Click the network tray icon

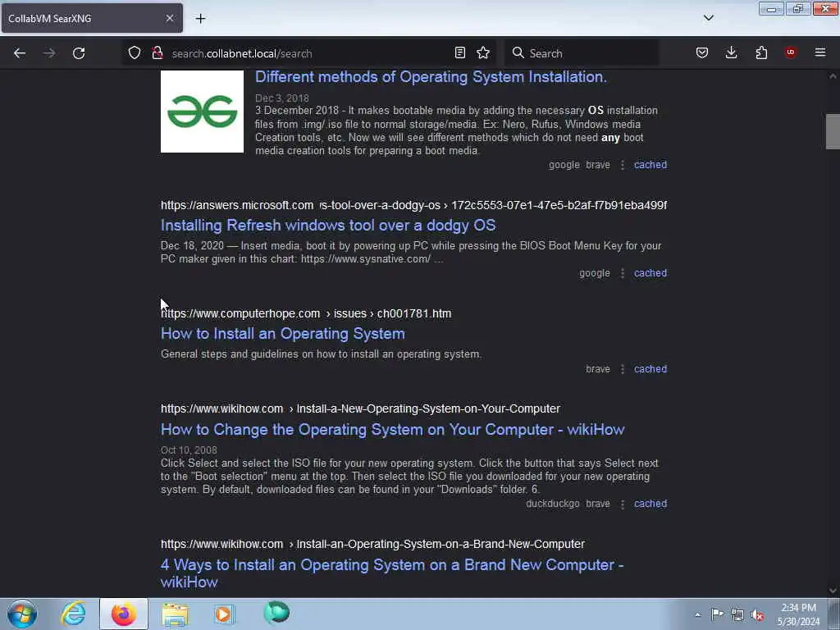coord(737,615)
